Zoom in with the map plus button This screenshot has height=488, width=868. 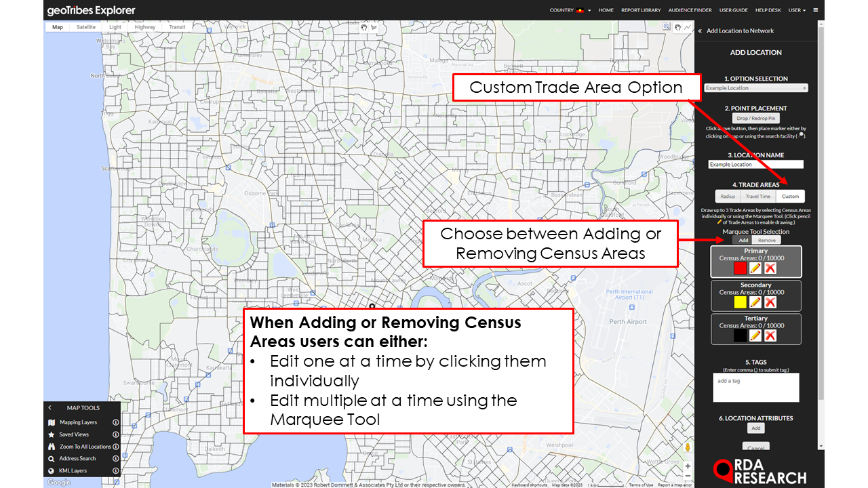point(687,466)
